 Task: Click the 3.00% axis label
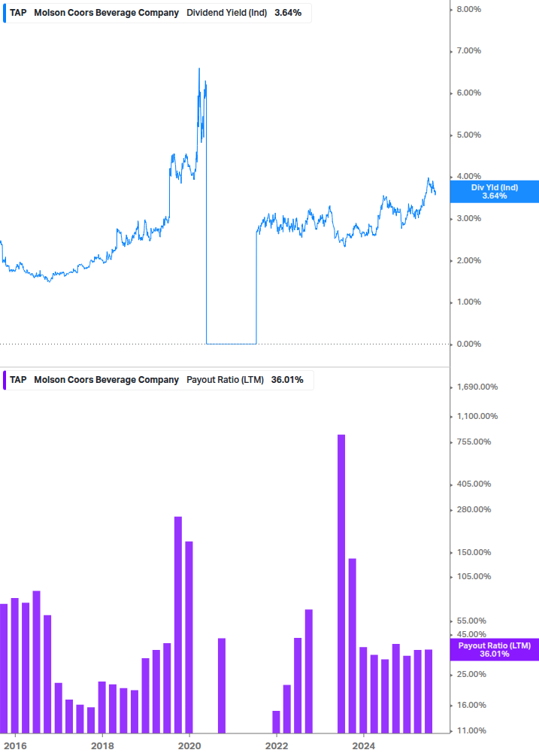tap(468, 218)
